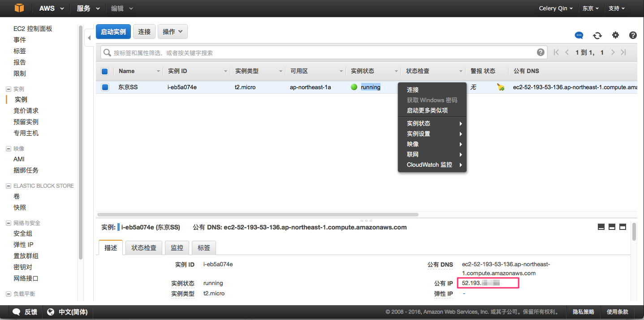Switch to the 状态检查 tab

(x=144, y=247)
